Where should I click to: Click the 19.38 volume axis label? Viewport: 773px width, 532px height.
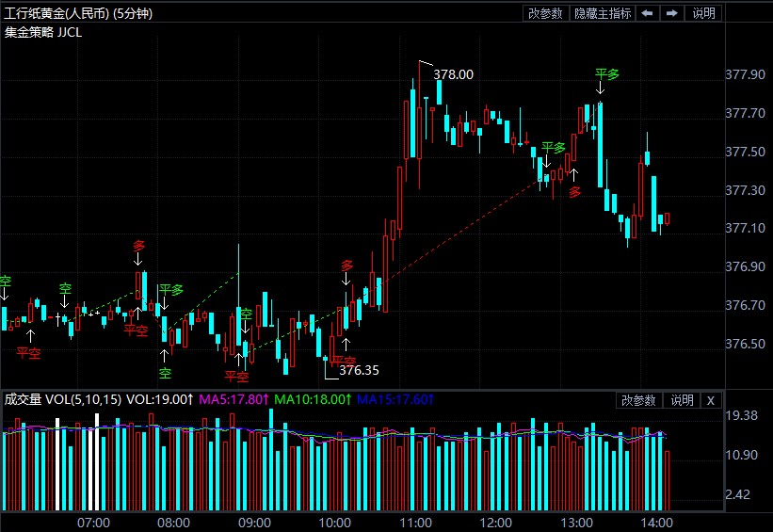(x=743, y=415)
